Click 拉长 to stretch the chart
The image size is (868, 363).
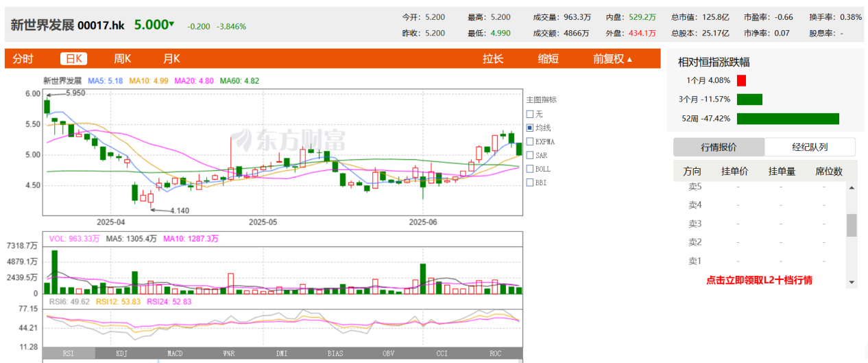(493, 59)
